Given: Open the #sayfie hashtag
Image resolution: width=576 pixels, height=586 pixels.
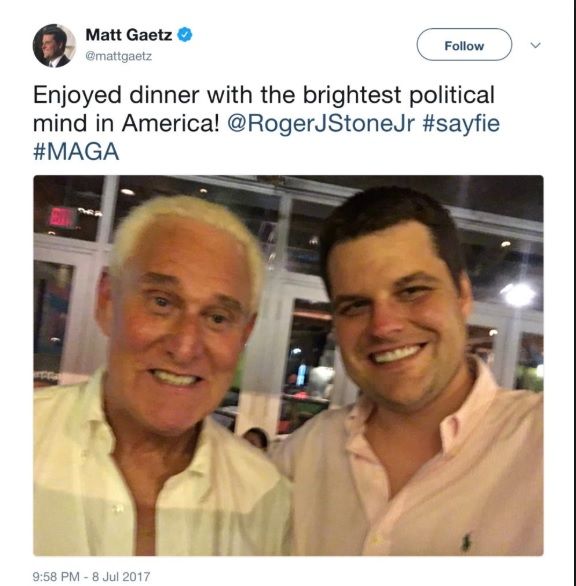Looking at the screenshot, I should coord(461,124).
